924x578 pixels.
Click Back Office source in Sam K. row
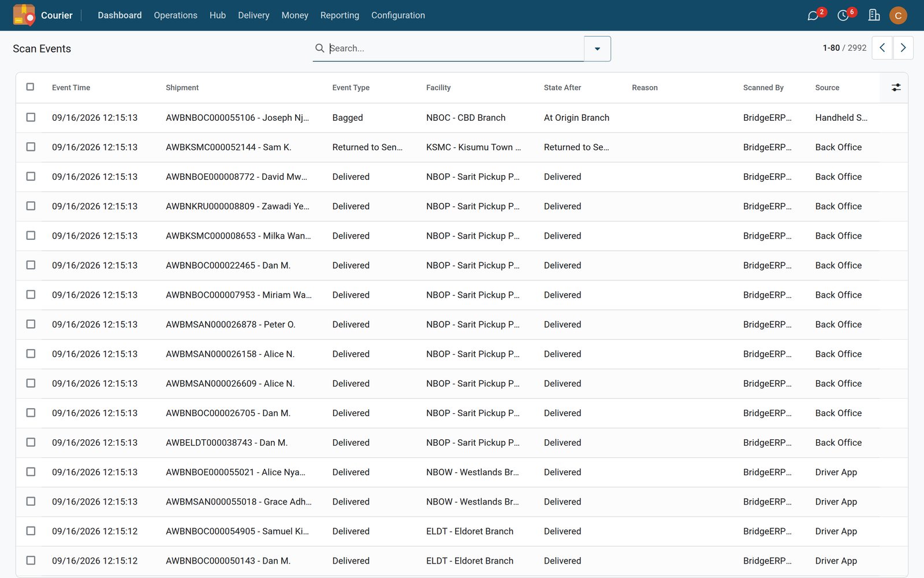coord(839,147)
